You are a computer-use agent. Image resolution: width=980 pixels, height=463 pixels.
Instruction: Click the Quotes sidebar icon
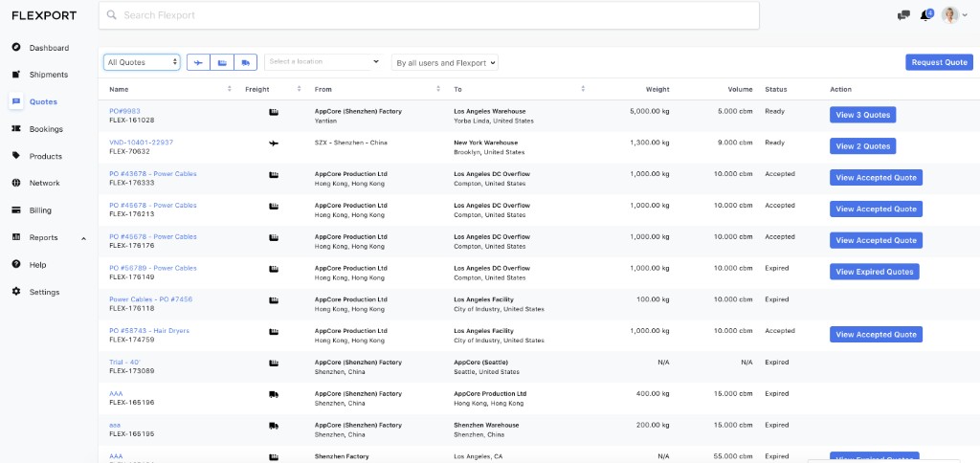16,101
